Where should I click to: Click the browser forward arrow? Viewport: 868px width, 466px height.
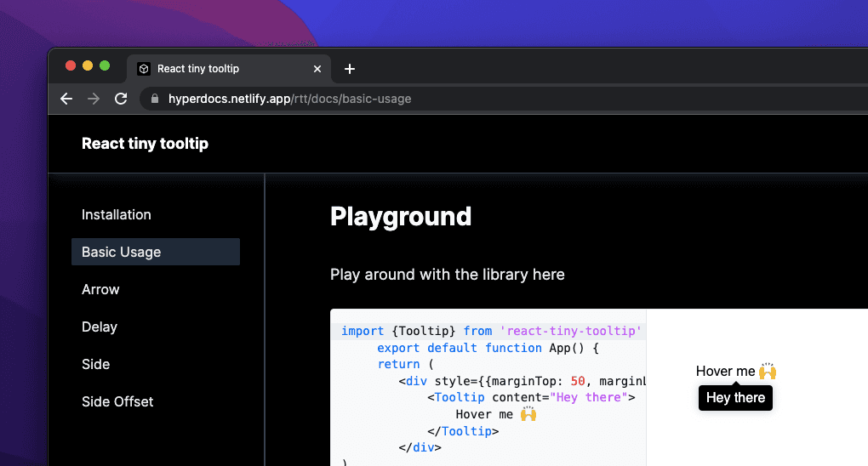[x=94, y=99]
